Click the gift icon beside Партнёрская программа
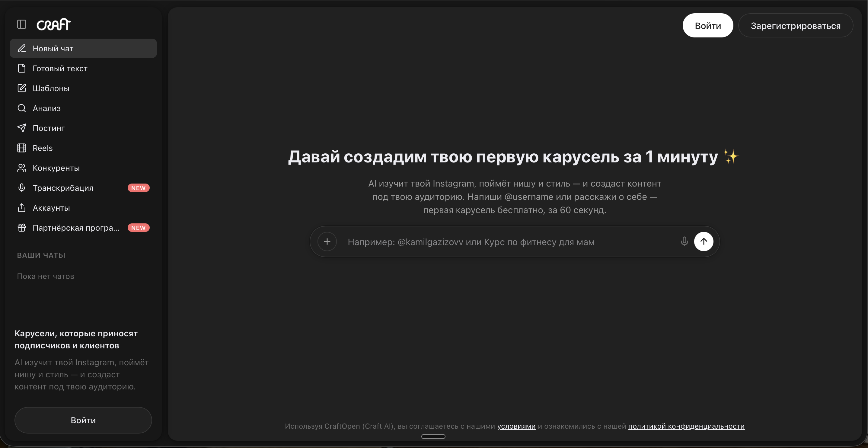The height and width of the screenshot is (448, 868). pyautogui.click(x=21, y=228)
